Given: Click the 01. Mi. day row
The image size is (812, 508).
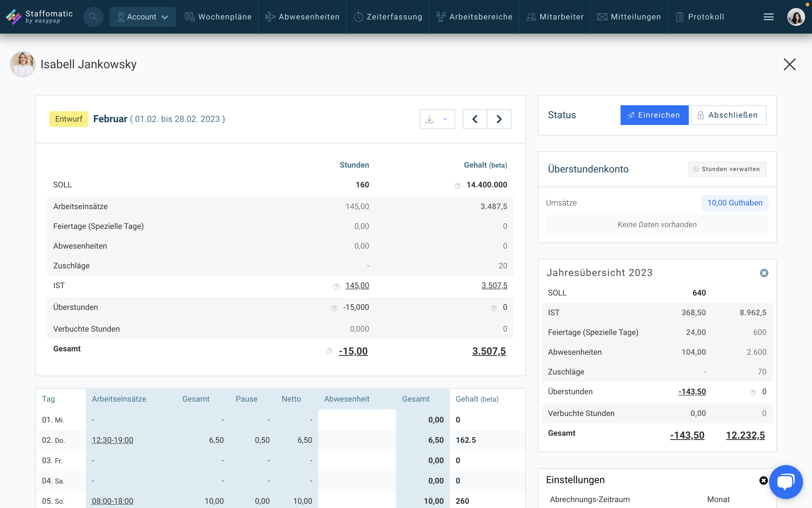Looking at the screenshot, I should (280, 420).
